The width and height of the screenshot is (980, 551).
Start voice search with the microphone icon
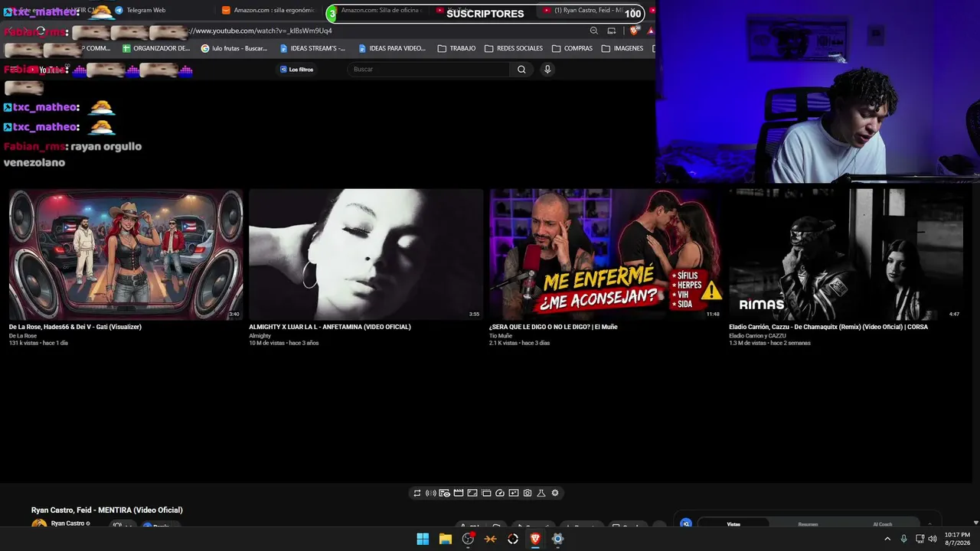[547, 70]
